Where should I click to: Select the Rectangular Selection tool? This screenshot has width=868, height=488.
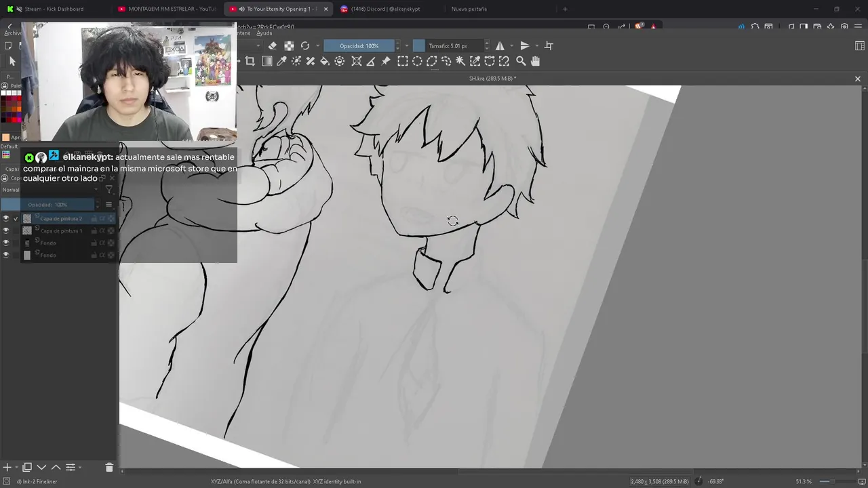click(x=402, y=61)
